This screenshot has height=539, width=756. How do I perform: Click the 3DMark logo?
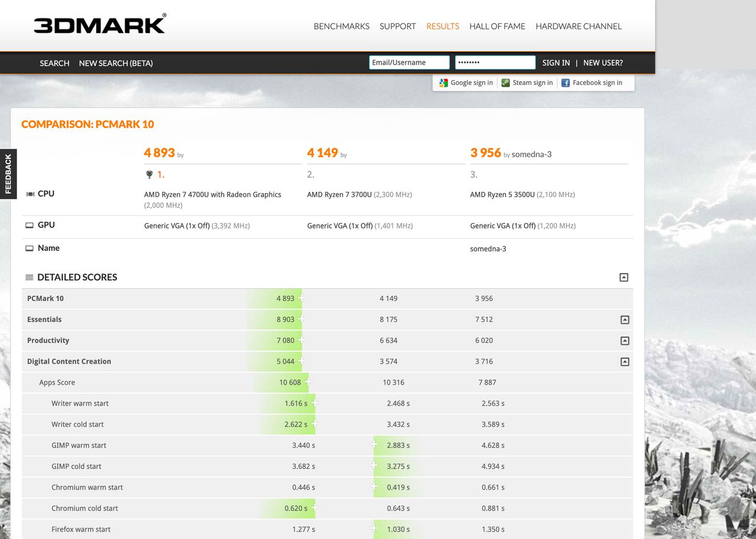point(100,24)
